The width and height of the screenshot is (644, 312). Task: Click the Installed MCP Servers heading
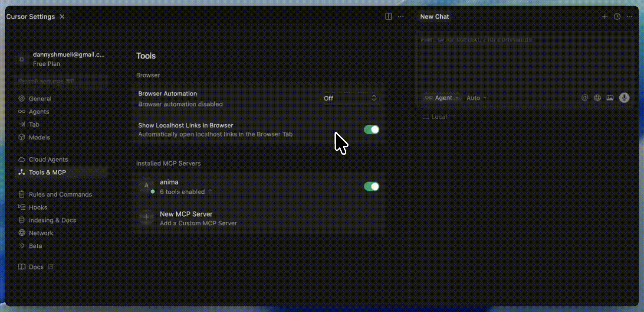pyautogui.click(x=168, y=163)
